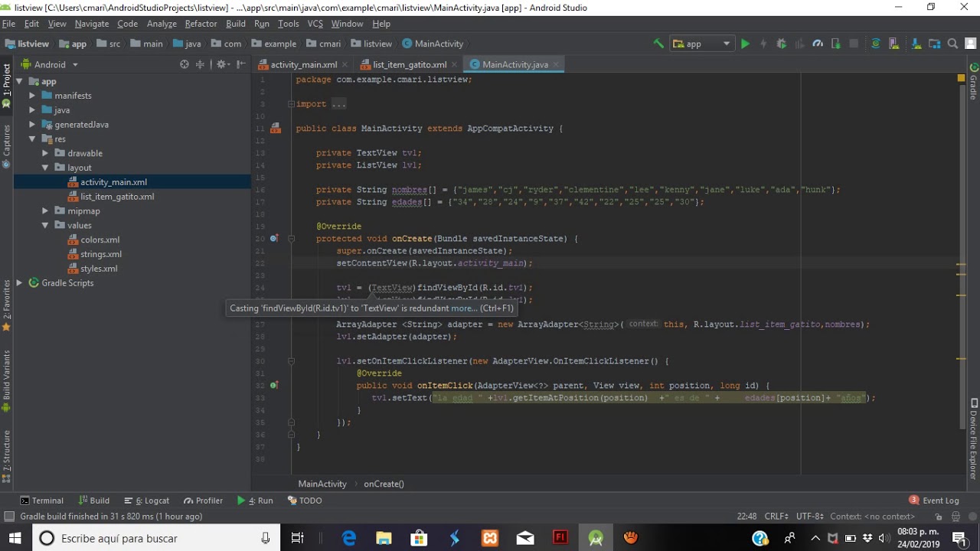Apply changes with the lightning bolt icon

pyautogui.click(x=763, y=44)
